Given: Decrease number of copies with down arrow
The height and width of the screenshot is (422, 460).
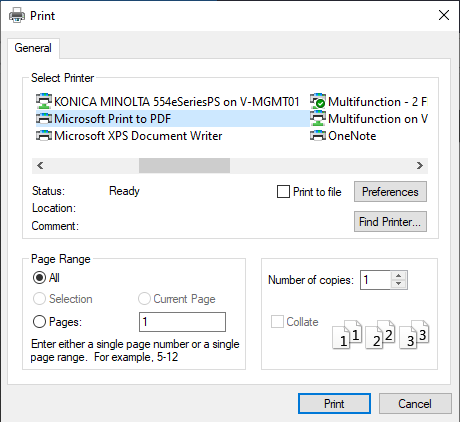Looking at the screenshot, I should [399, 284].
